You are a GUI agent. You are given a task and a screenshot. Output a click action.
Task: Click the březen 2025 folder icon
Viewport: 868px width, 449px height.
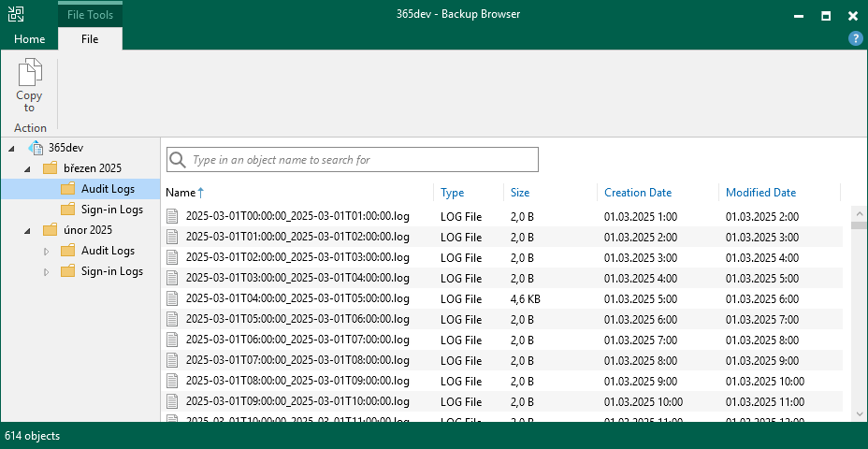(x=50, y=168)
